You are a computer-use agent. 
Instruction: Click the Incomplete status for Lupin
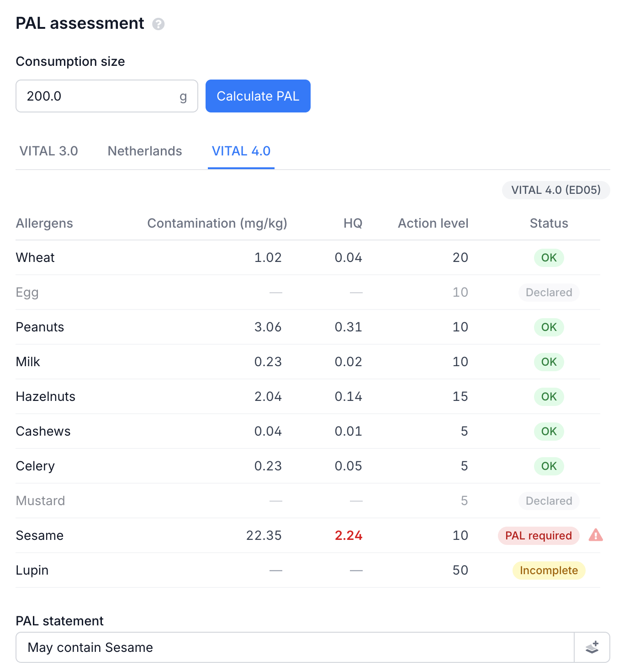(549, 570)
